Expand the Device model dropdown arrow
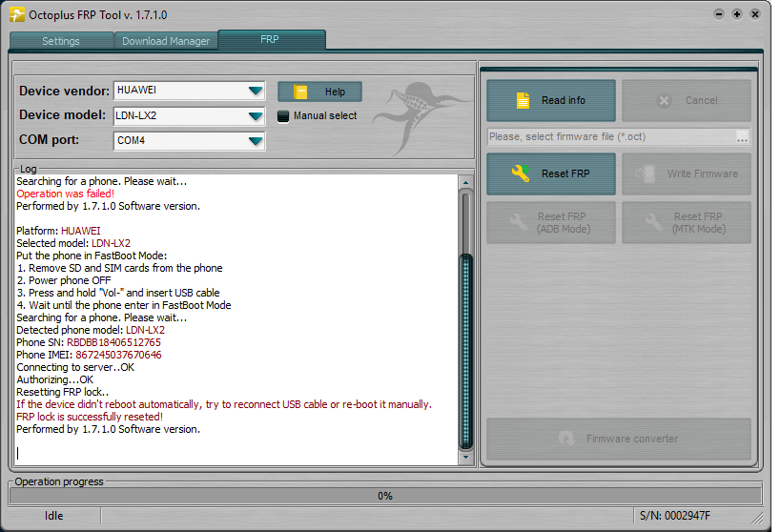Screen dimensions: 781x532 [x=256, y=116]
